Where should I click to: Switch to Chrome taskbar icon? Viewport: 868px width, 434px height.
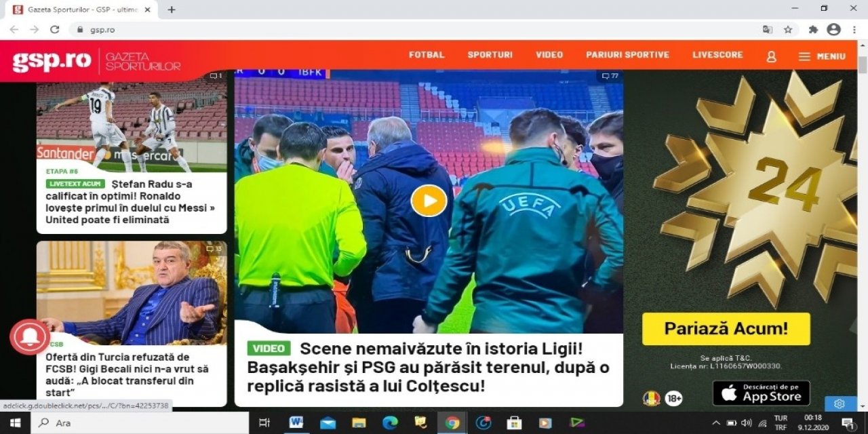(x=452, y=423)
